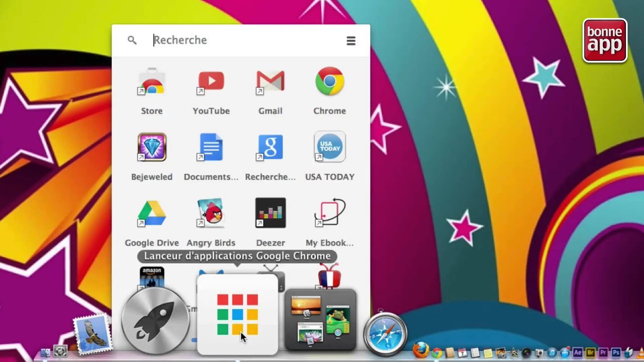This screenshot has width=644, height=362.
Task: Open the YouTube app icon
Action: pos(211,81)
